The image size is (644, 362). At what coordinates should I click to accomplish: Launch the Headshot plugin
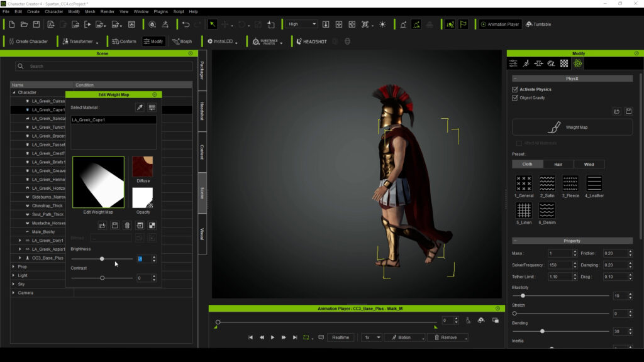312,41
